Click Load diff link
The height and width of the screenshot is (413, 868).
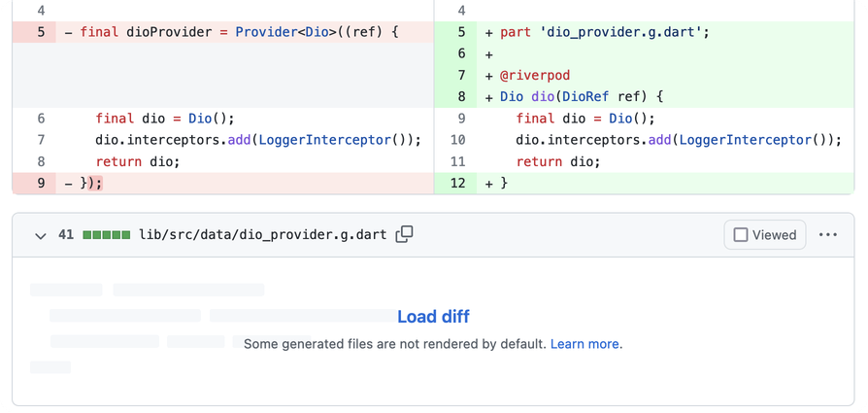click(x=433, y=317)
